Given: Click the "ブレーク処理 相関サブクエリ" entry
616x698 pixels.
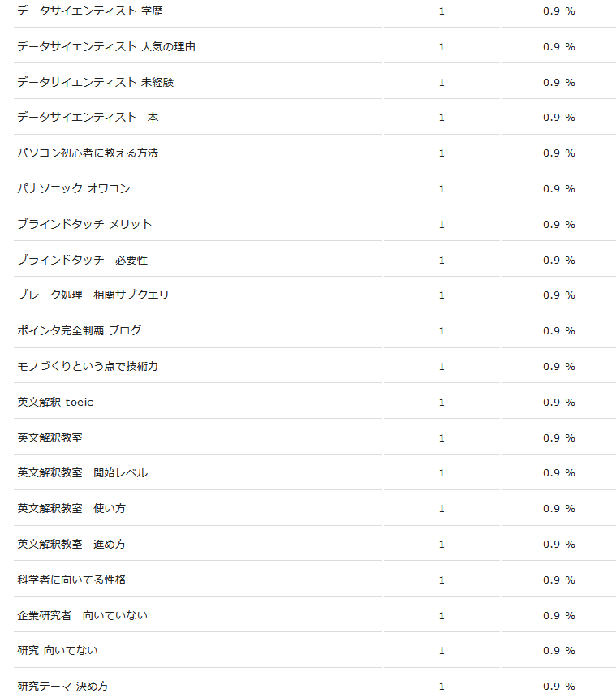Looking at the screenshot, I should (93, 295).
